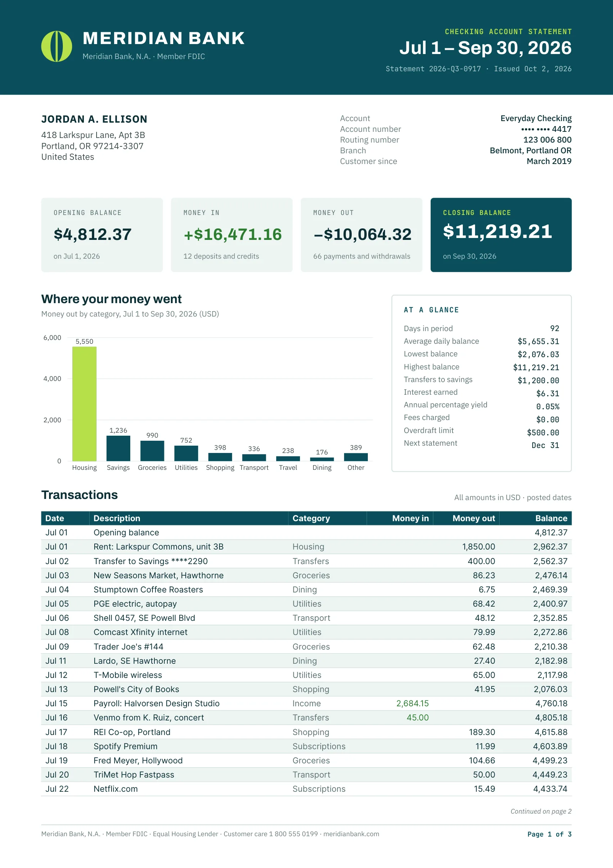
Task: Click the Closing Balance card $11,219.21
Action: point(501,235)
